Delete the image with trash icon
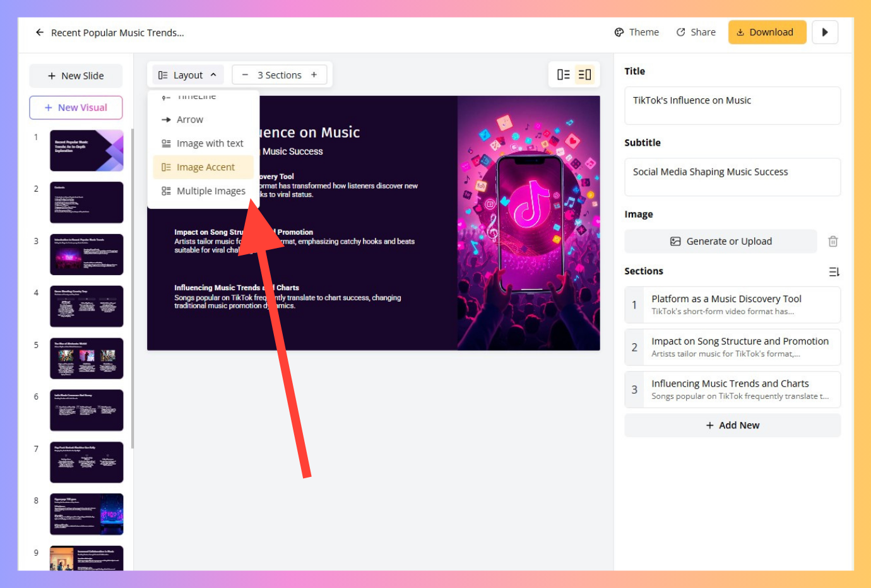The image size is (871, 588). (833, 241)
